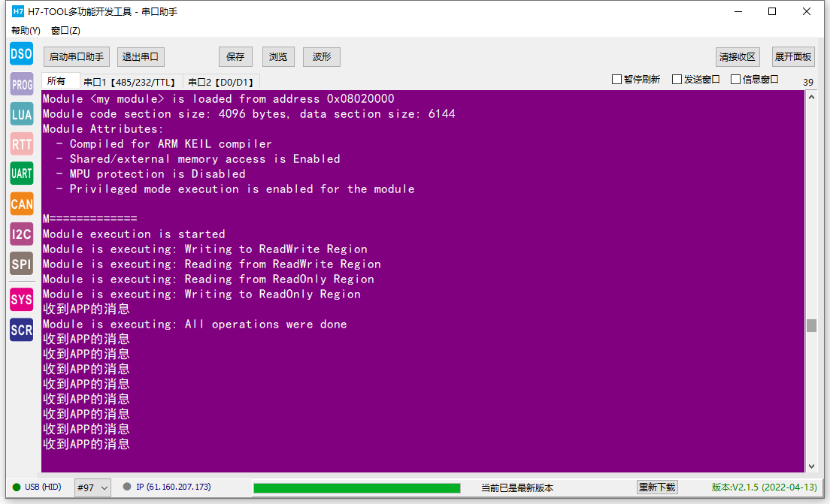Viewport: 830px width, 504px height.
Task: Open the LUA script tool
Action: [x=22, y=114]
